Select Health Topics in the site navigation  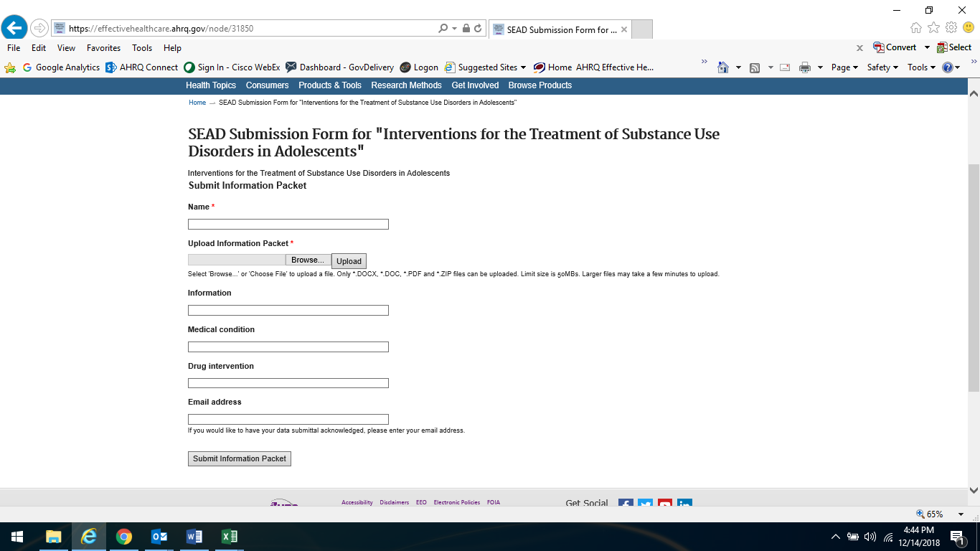point(210,85)
